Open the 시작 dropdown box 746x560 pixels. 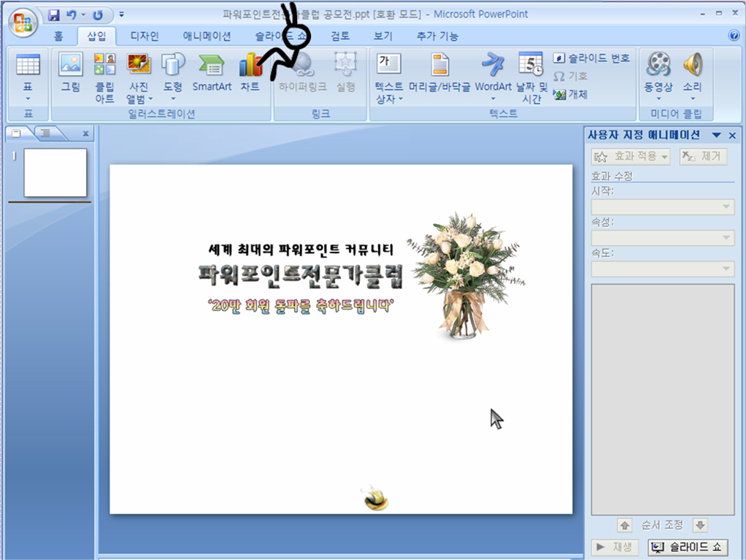pos(663,207)
